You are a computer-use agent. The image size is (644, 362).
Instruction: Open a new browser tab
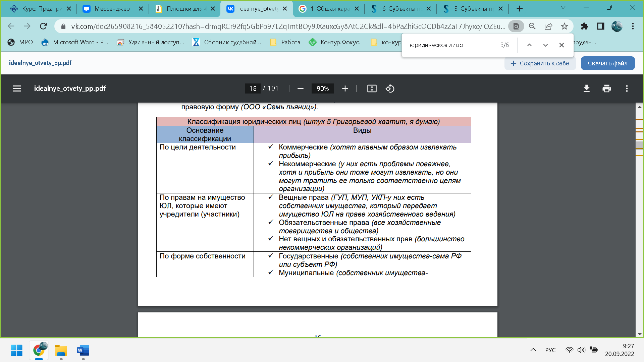(x=520, y=9)
